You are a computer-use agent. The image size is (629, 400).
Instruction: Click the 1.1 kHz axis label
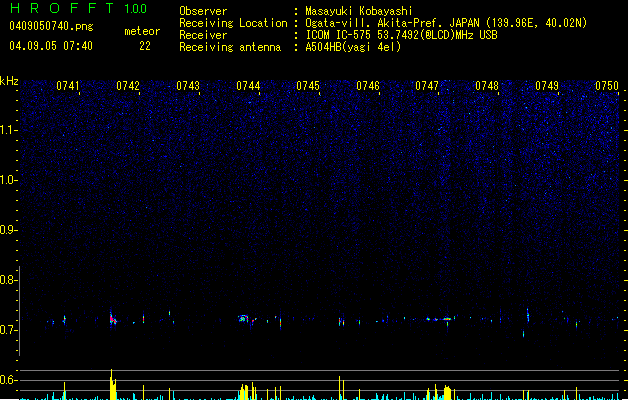(x=8, y=130)
